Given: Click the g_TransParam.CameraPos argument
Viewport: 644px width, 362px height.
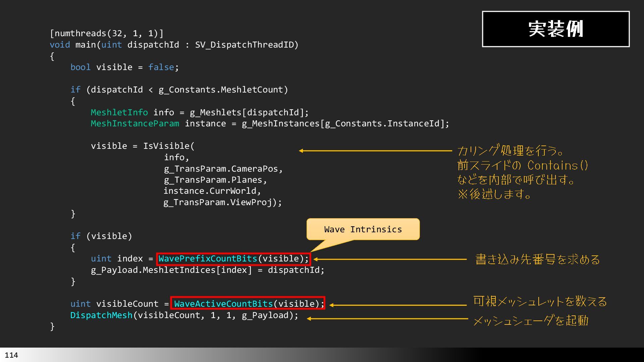Looking at the screenshot, I should point(223,169).
